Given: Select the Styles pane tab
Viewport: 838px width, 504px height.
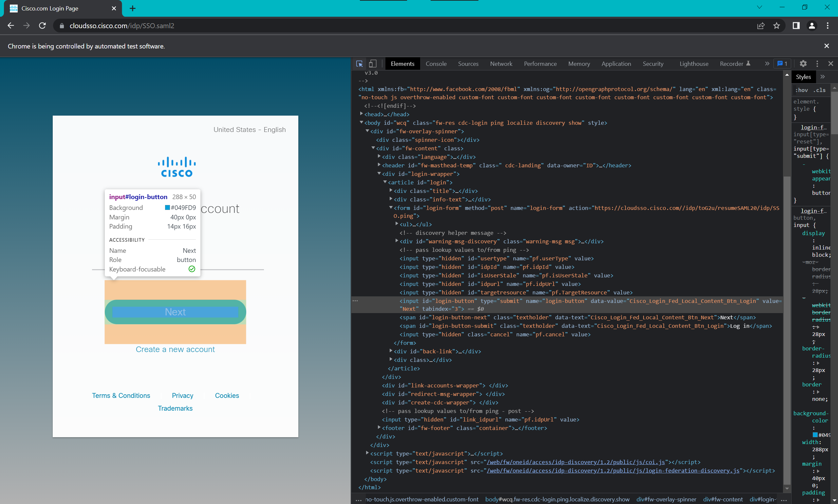Looking at the screenshot, I should click(x=803, y=77).
